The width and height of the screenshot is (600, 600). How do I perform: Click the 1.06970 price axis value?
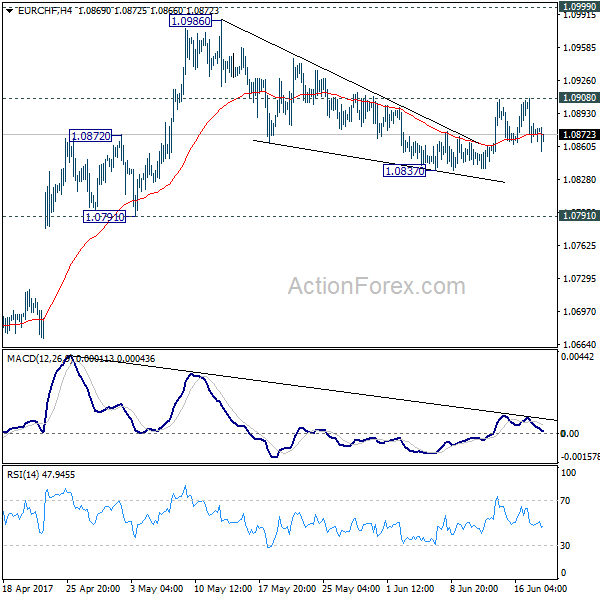(579, 311)
